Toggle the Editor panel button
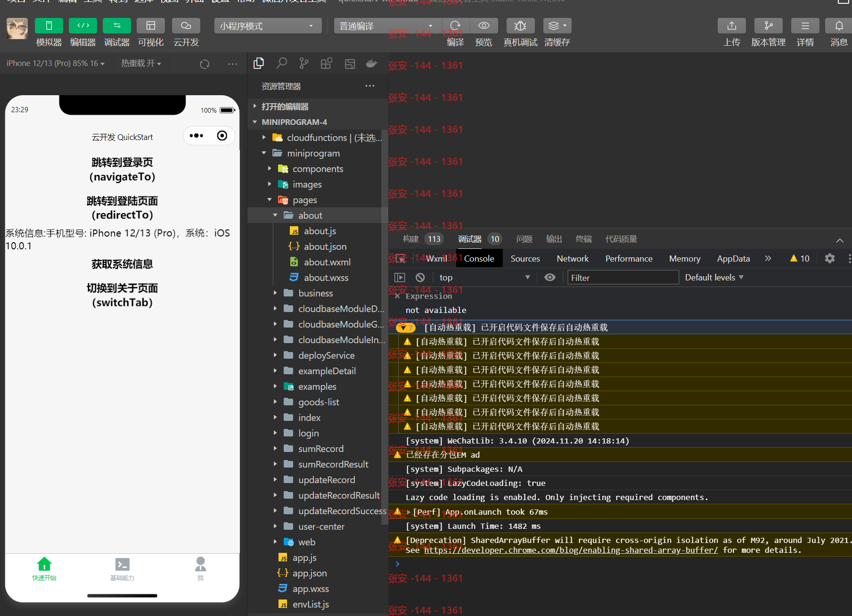This screenshot has width=852, height=616. point(83,26)
